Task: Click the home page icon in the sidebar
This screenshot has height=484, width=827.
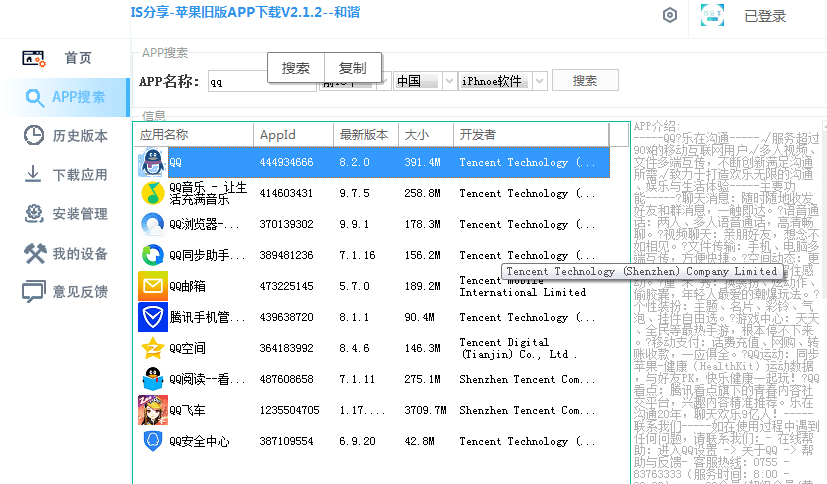Action: click(34, 58)
